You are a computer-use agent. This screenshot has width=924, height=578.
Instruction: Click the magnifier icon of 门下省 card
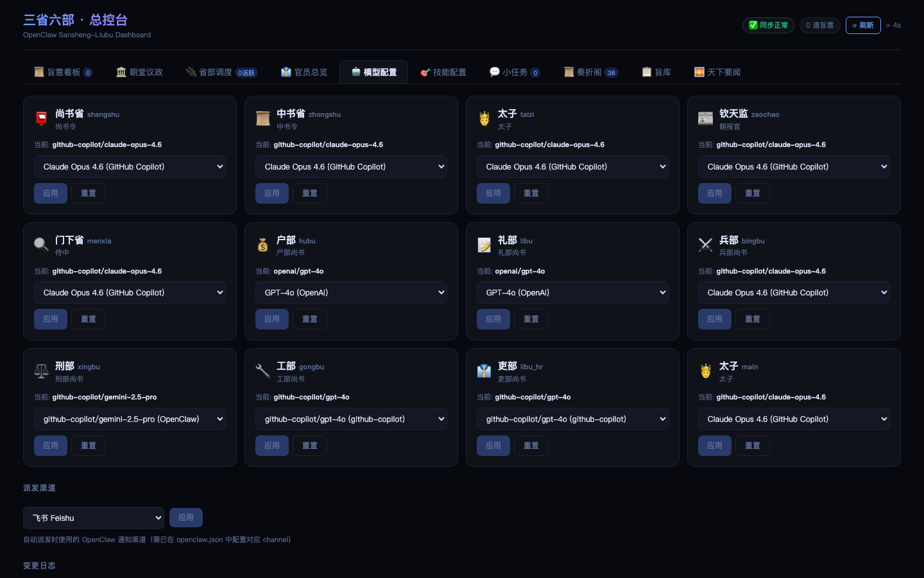coord(41,245)
